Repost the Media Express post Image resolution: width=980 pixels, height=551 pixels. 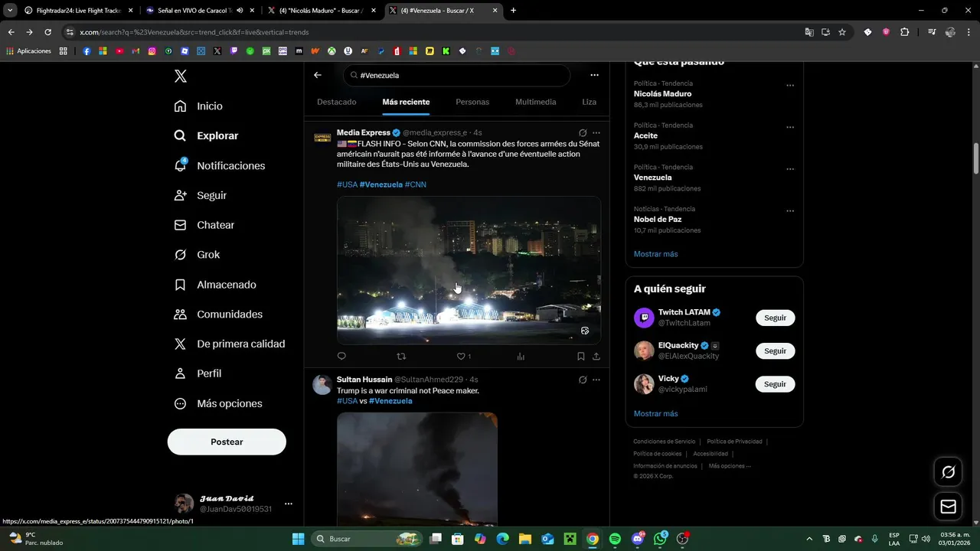tap(401, 356)
